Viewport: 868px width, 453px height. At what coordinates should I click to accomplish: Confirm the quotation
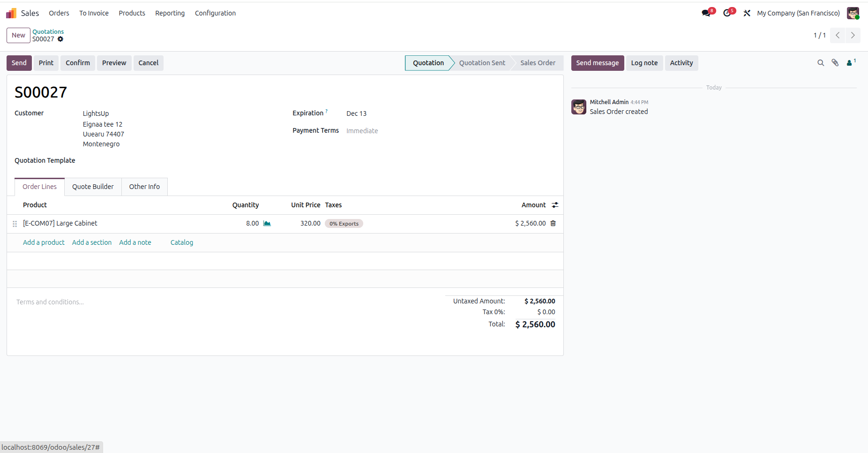(78, 63)
